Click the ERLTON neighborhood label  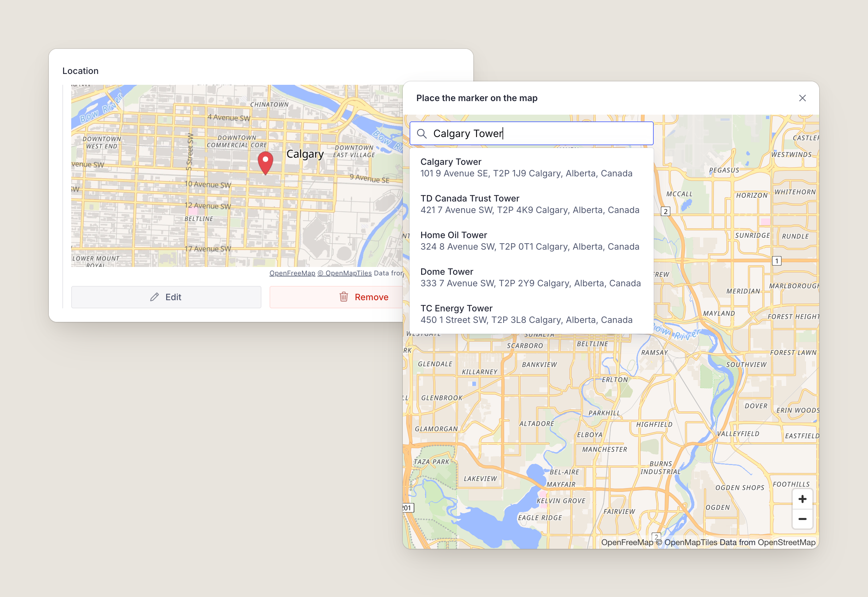[615, 379]
